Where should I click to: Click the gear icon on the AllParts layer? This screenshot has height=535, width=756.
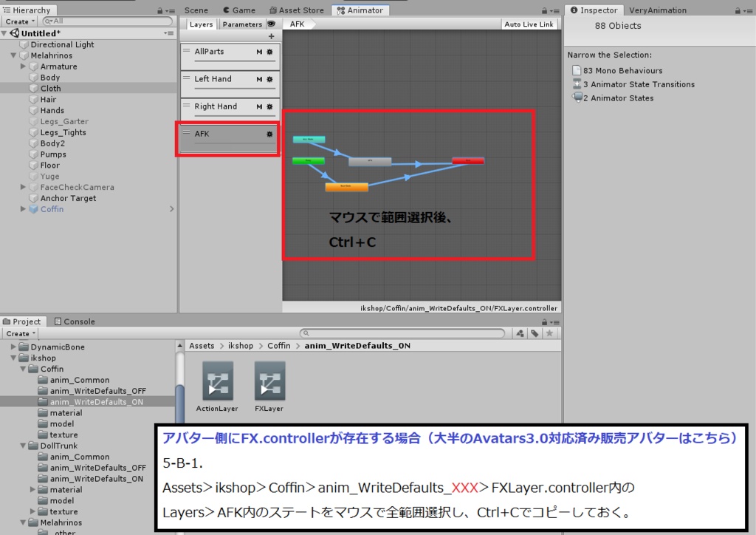click(x=269, y=52)
